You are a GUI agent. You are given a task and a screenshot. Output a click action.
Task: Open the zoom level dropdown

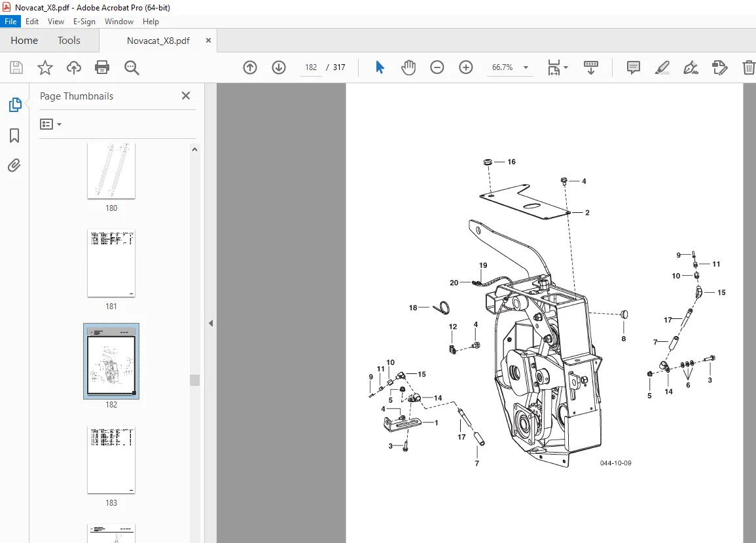526,67
